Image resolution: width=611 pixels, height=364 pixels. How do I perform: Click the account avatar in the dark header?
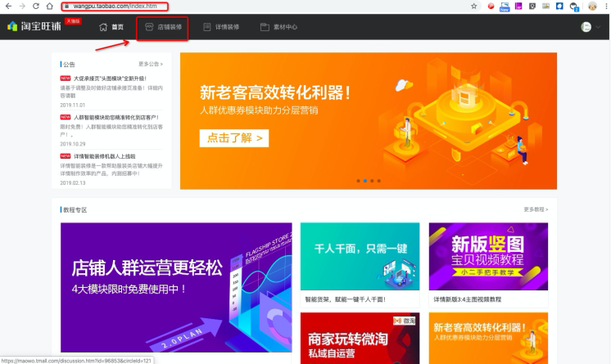pyautogui.click(x=586, y=27)
